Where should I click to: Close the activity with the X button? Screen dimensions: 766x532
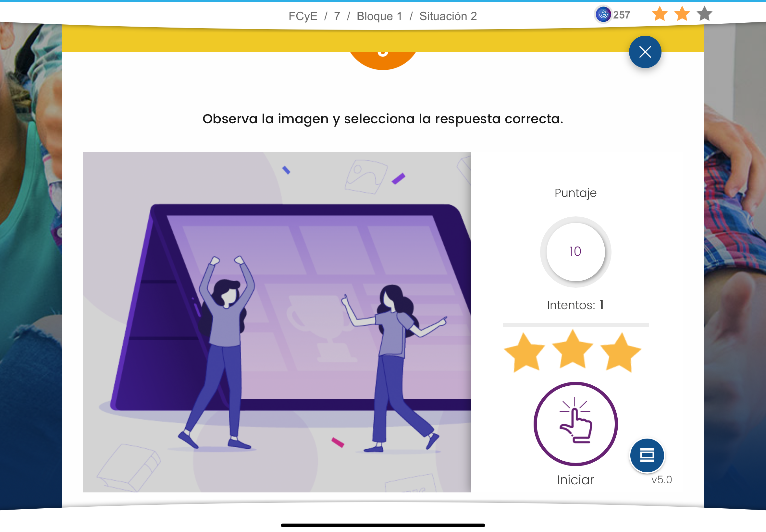645,52
